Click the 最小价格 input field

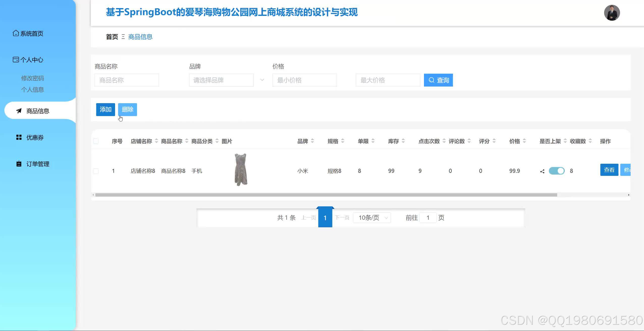click(304, 80)
